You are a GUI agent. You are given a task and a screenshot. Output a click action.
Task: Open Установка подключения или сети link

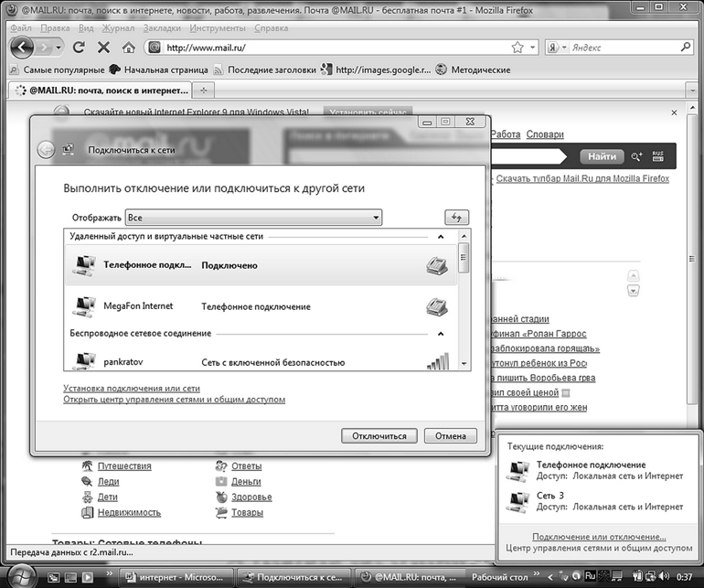132,388
